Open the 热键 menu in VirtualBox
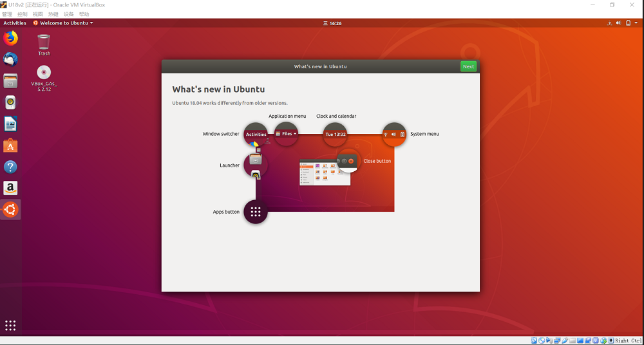 coord(53,14)
